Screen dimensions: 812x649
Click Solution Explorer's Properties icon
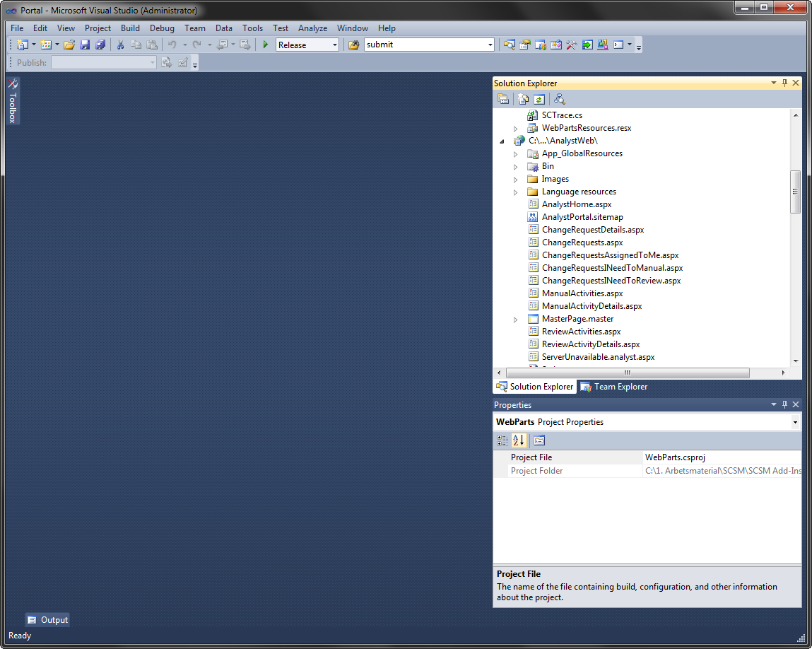[503, 99]
